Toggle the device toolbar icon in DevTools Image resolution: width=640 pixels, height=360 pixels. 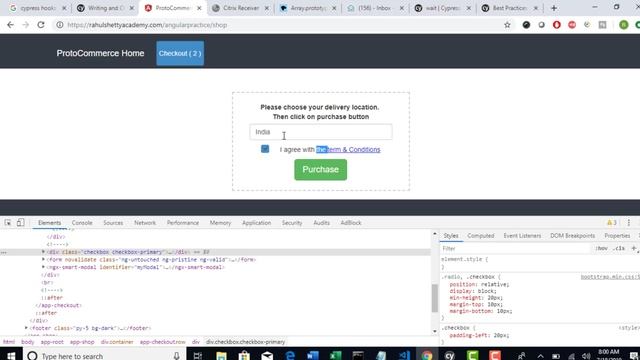click(20, 223)
